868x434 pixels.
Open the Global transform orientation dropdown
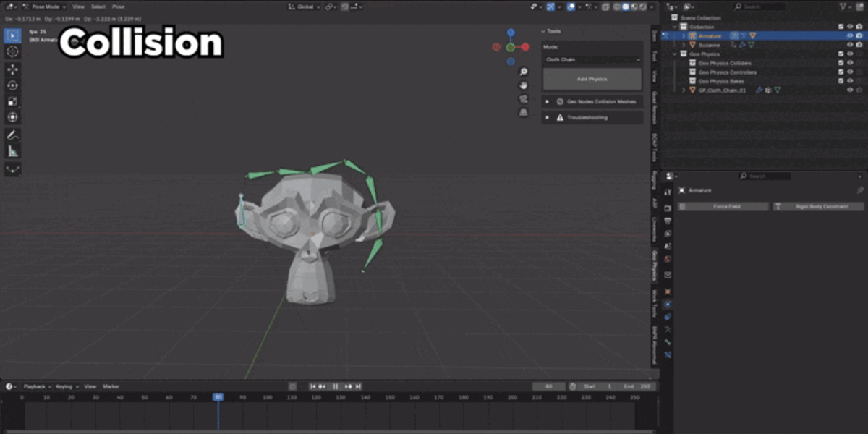[x=303, y=7]
